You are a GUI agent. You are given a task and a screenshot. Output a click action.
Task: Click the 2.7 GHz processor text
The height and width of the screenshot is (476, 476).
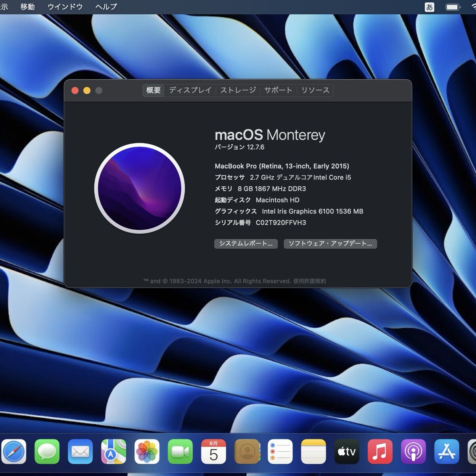point(300,177)
